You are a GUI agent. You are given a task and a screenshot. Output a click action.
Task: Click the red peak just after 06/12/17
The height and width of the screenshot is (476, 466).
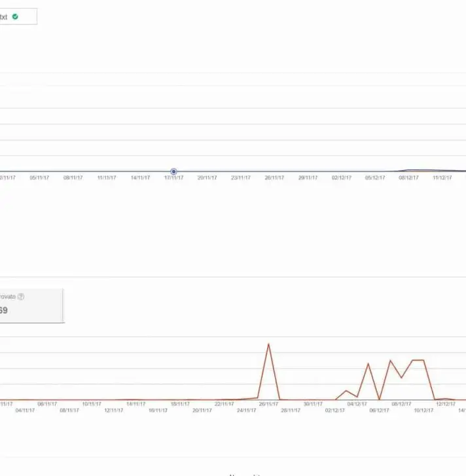pyautogui.click(x=390, y=360)
